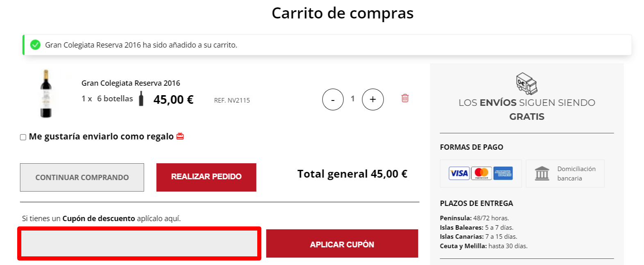Click the red gift icon

(180, 136)
